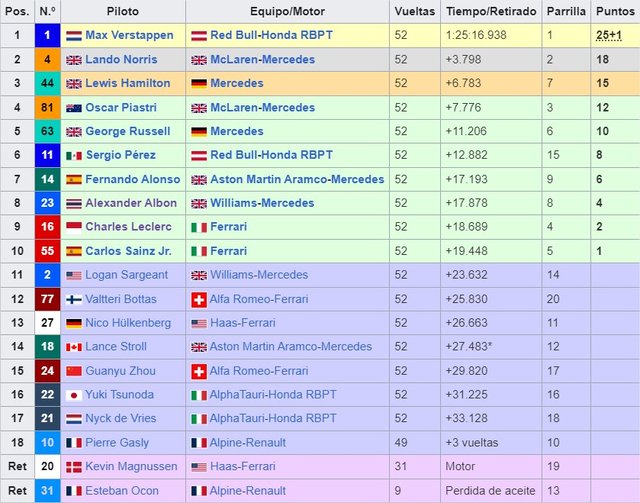Click the US flag beside Logan Sargeant
This screenshot has height=503, width=640.
click(74, 276)
